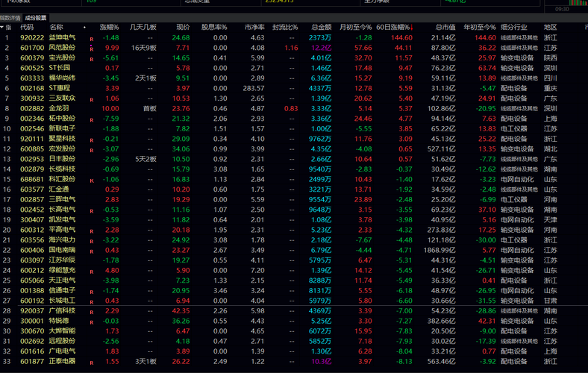Click the 2天1板 cell of 福华尚纬
Viewport: 588px width, 373px height.
(146, 78)
